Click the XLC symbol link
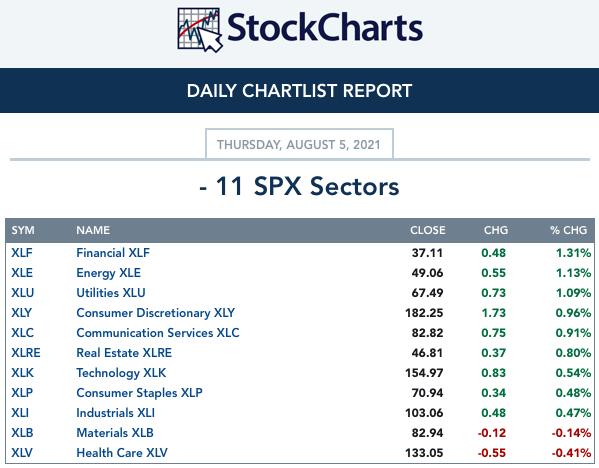 (x=22, y=333)
